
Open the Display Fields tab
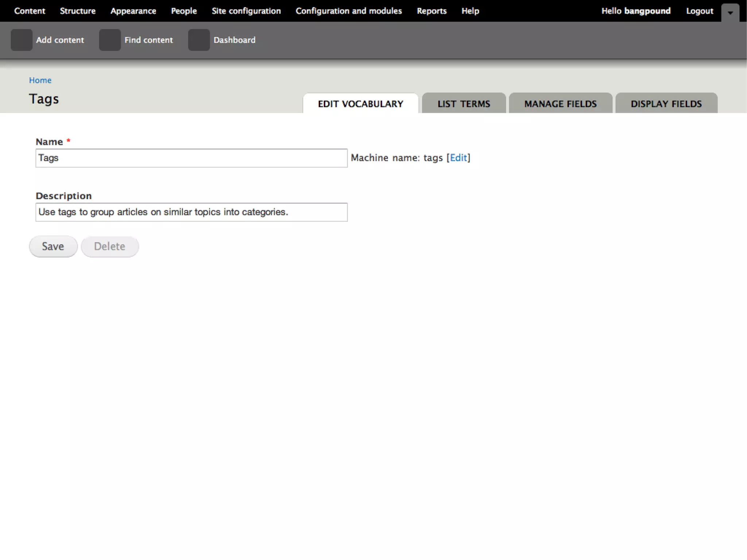pyautogui.click(x=666, y=104)
